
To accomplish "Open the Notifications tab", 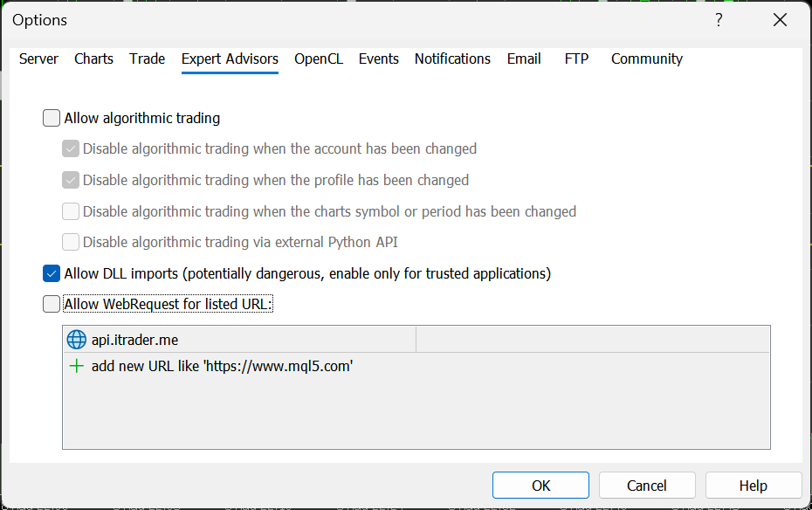I will tap(452, 59).
